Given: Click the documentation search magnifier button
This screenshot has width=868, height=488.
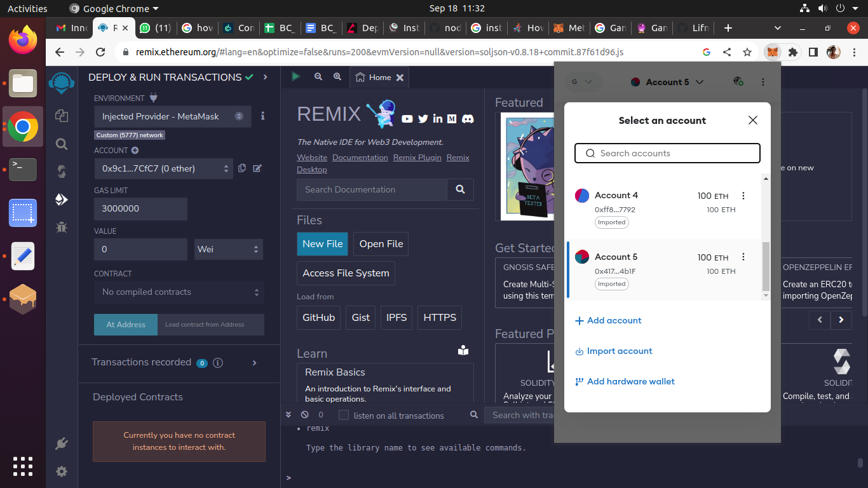Looking at the screenshot, I should 461,189.
